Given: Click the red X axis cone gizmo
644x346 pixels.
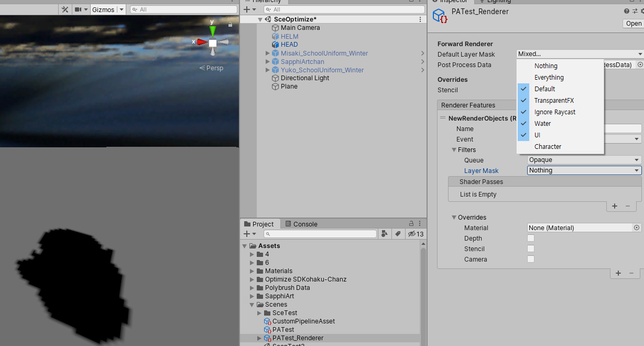Looking at the screenshot, I should [x=202, y=42].
